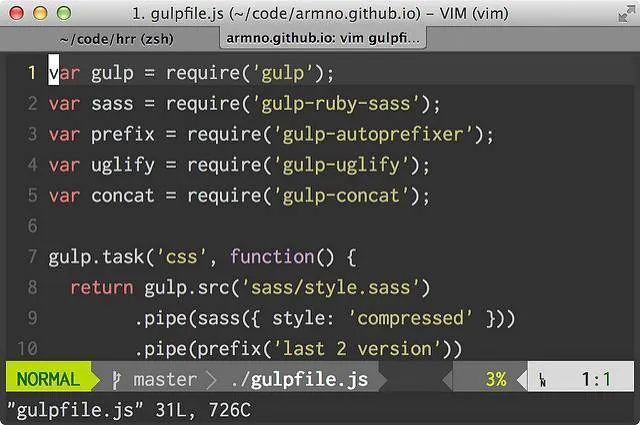Place cursor on line number 7
This screenshot has height=425, width=640.
[31, 257]
